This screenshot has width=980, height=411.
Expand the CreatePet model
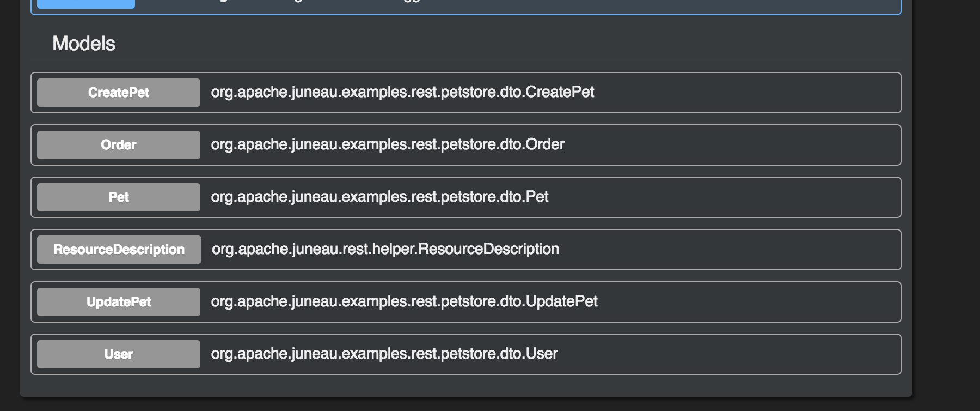click(118, 93)
